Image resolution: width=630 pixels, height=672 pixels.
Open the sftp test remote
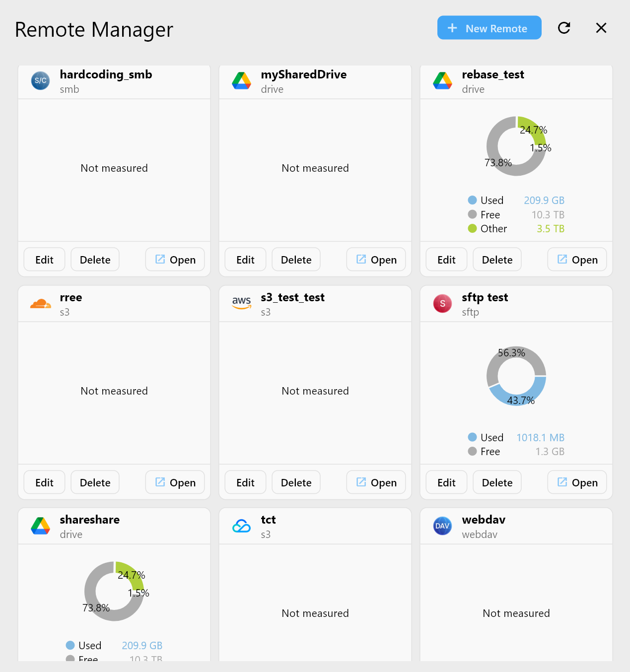(x=577, y=482)
